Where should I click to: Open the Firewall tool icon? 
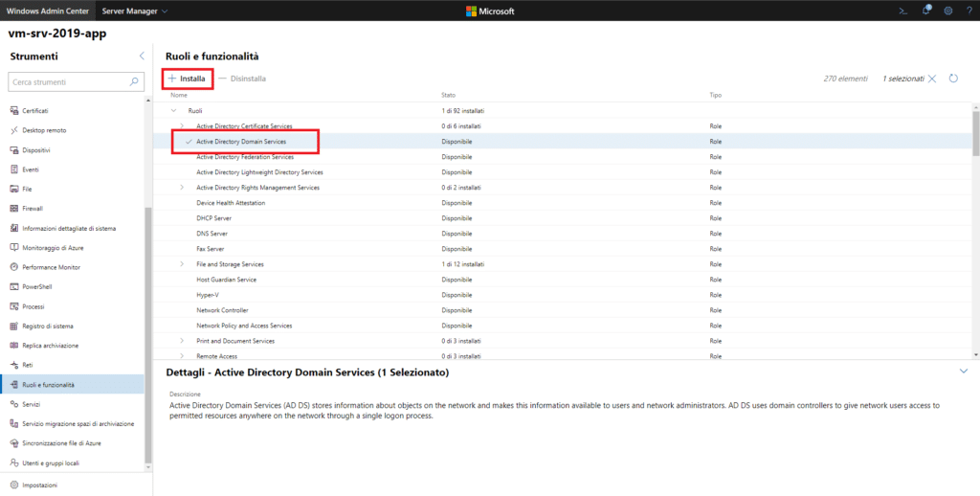14,209
